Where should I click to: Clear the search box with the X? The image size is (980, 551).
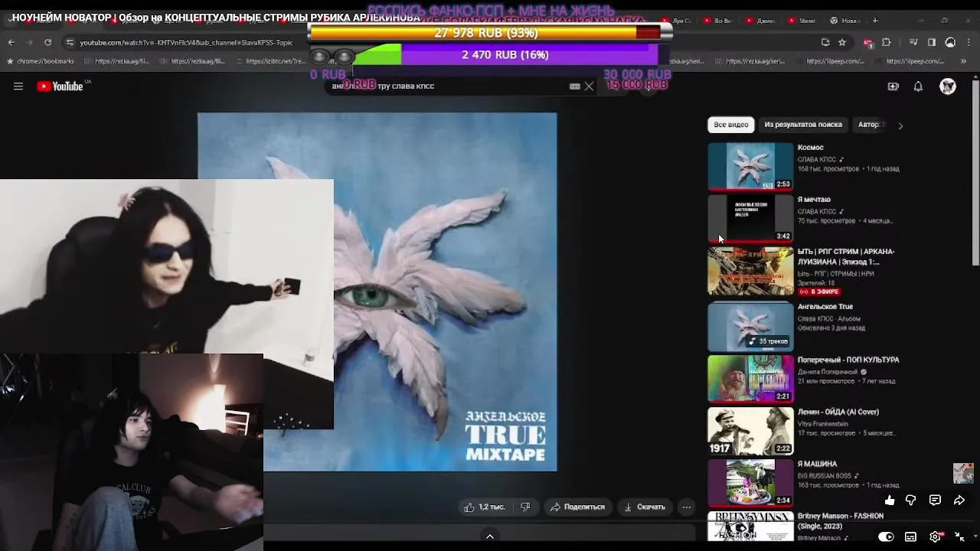click(x=589, y=86)
